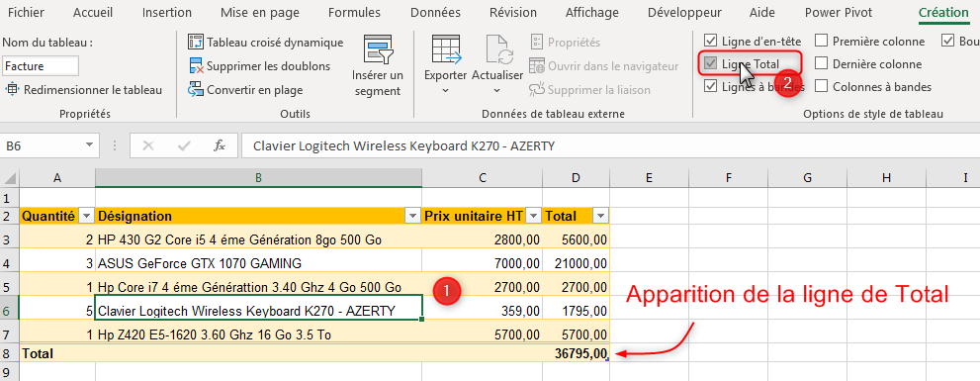Click Supprimer la liaison icon
The height and width of the screenshot is (381, 980).
(537, 89)
